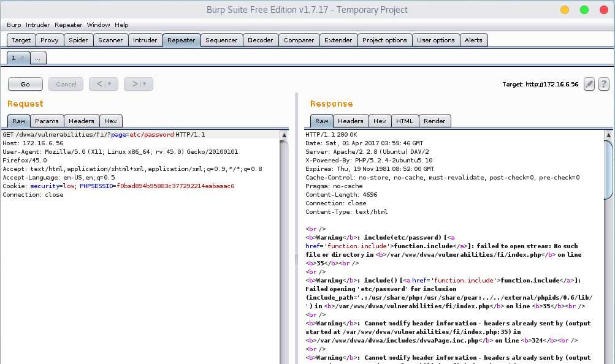This screenshot has width=615, height=364.
Task: Open the Response Headers tab
Action: tap(351, 121)
